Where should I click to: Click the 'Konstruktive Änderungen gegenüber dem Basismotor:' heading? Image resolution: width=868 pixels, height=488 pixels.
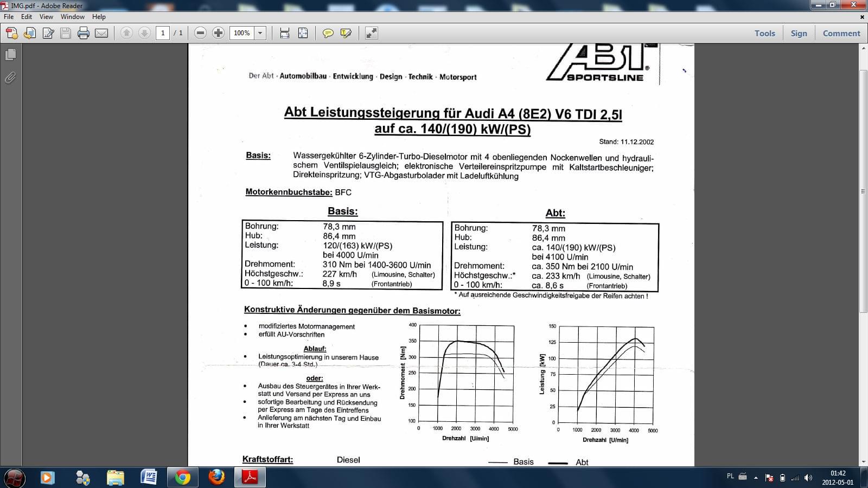tap(352, 310)
